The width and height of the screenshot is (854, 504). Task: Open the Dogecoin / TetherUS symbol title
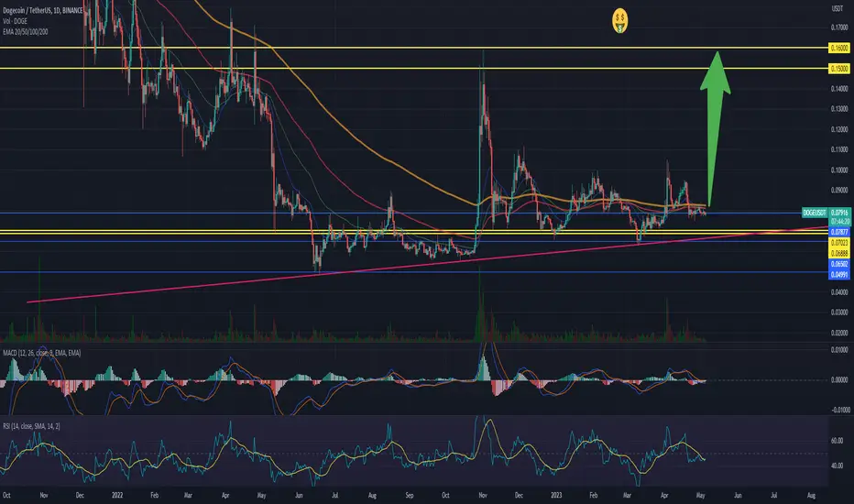[42, 10]
